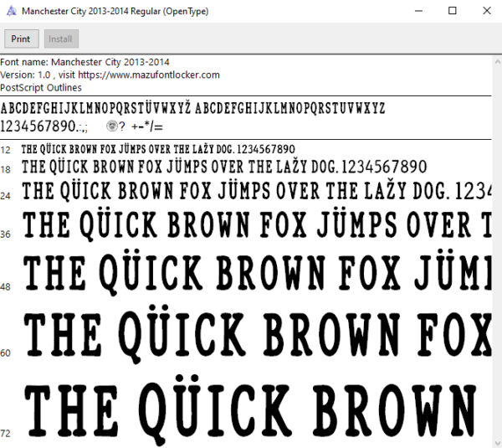
Task: Click the window title 'Manchester City 2013-2014 Regular (OpenType)'
Action: [115, 11]
